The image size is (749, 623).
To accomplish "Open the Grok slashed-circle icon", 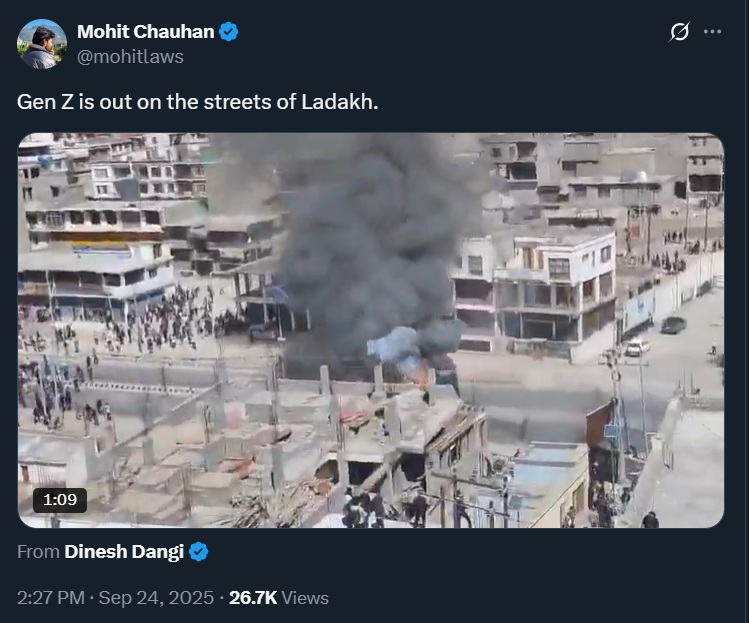I will [679, 32].
